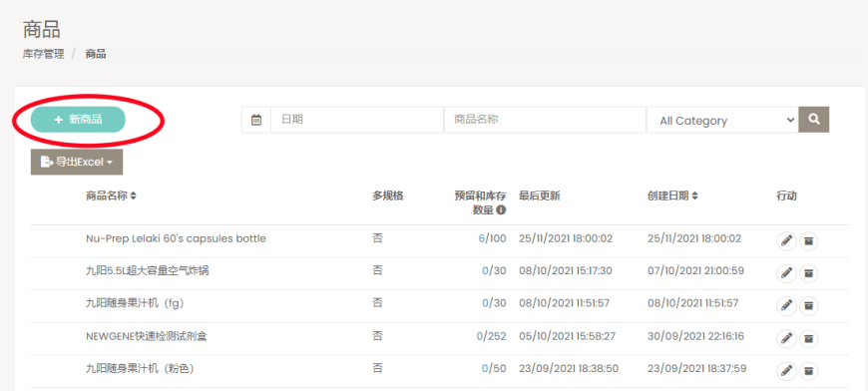Open the All Category dropdown
Image resolution: width=868 pixels, height=391 pixels.
coord(722,120)
